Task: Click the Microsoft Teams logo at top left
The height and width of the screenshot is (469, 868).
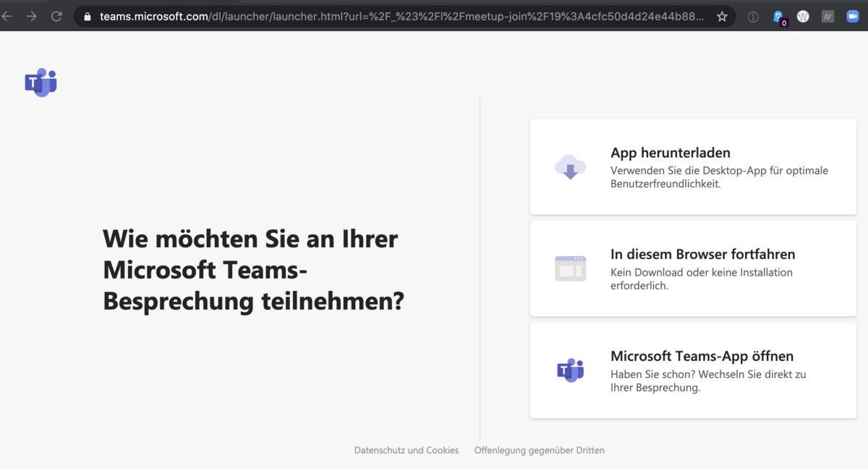Action: (41, 83)
